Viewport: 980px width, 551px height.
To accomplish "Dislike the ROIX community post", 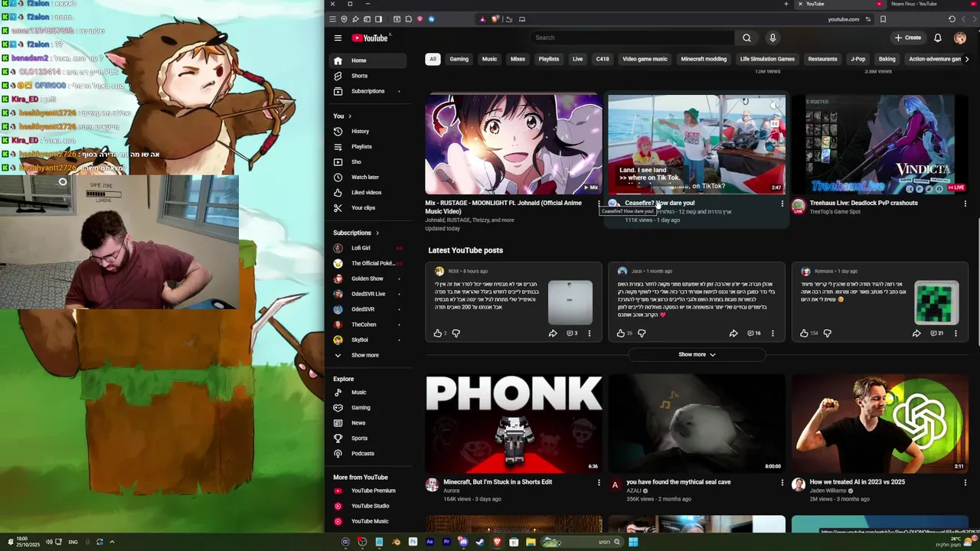I will (456, 333).
